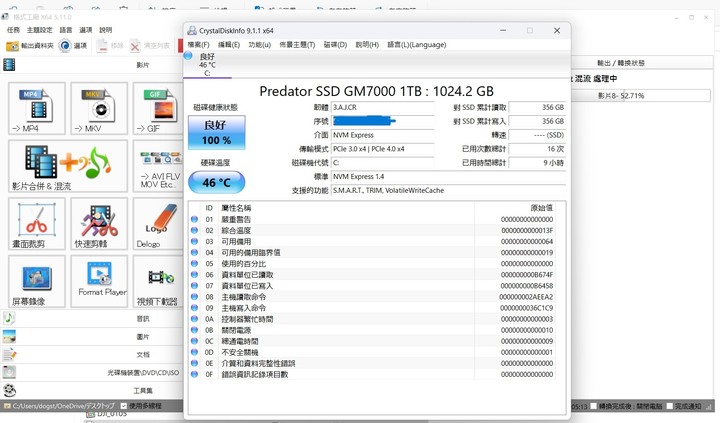
Task: Open the 快速剪輯 fast clip tool
Action: coord(99,224)
